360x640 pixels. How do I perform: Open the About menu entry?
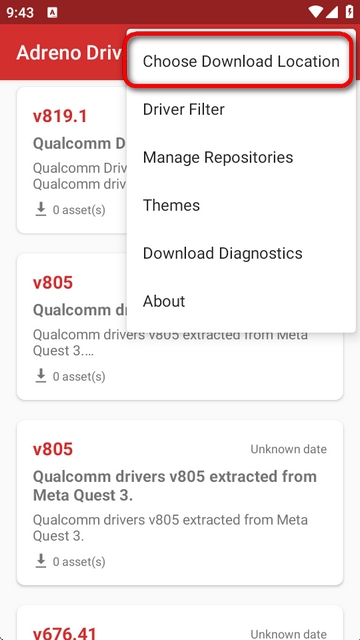tap(241, 301)
